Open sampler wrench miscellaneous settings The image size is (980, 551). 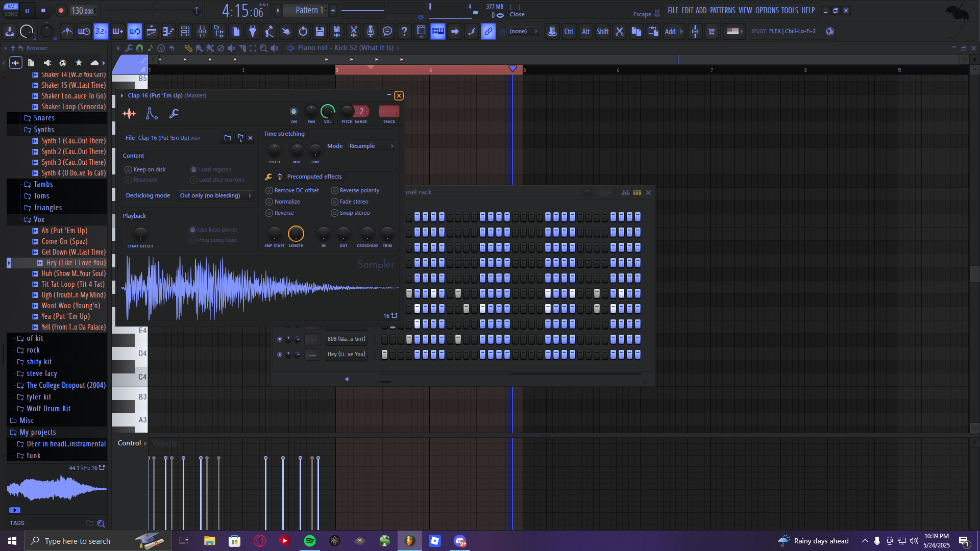[x=174, y=113]
